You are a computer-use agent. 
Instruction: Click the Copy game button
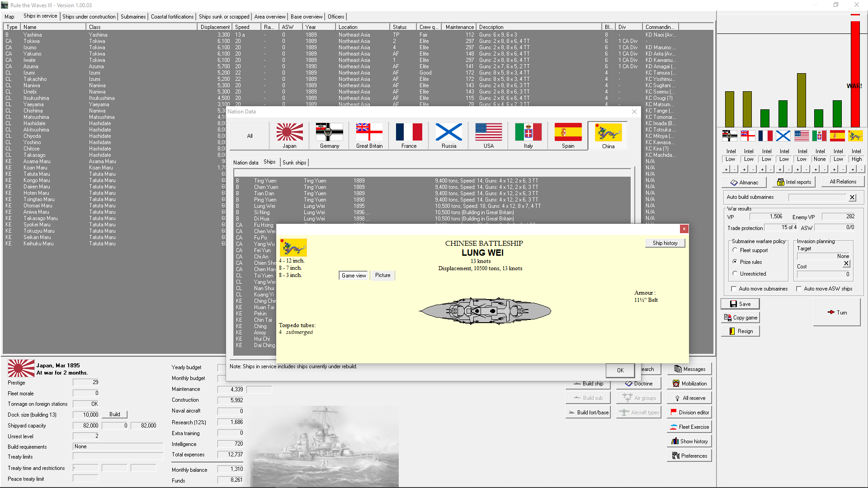740,318
